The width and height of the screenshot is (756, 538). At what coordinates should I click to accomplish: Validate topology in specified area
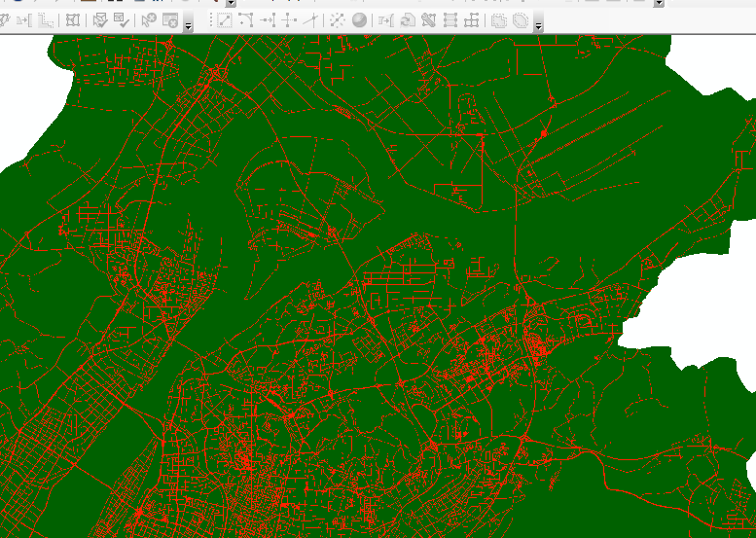[100, 19]
